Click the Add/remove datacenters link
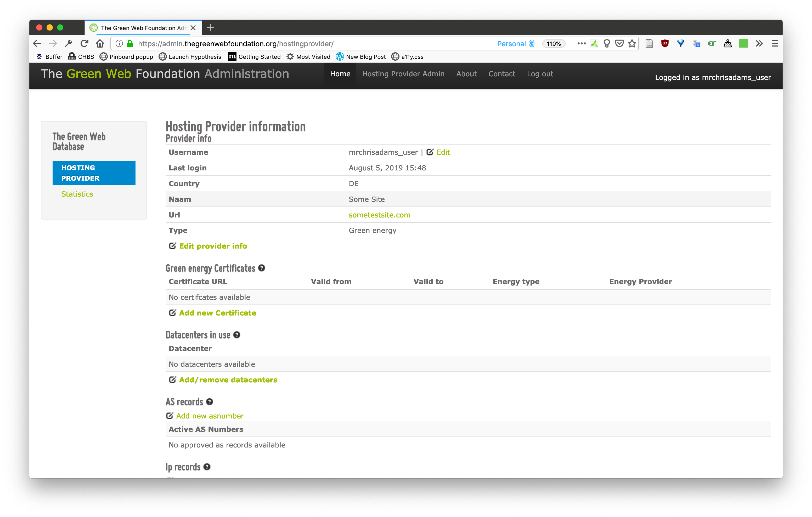Viewport: 812px width, 517px height. point(228,380)
